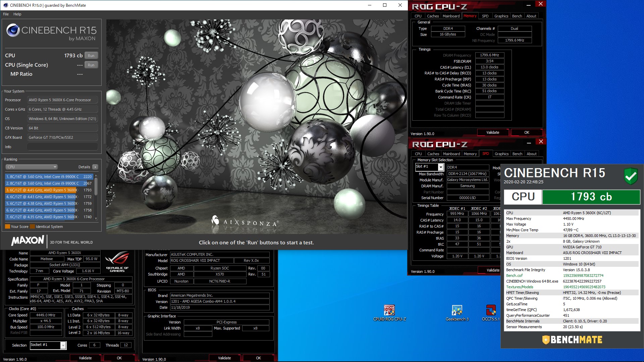Run the CPU benchmark test
Viewport: 644px width, 362px height.
click(91, 56)
